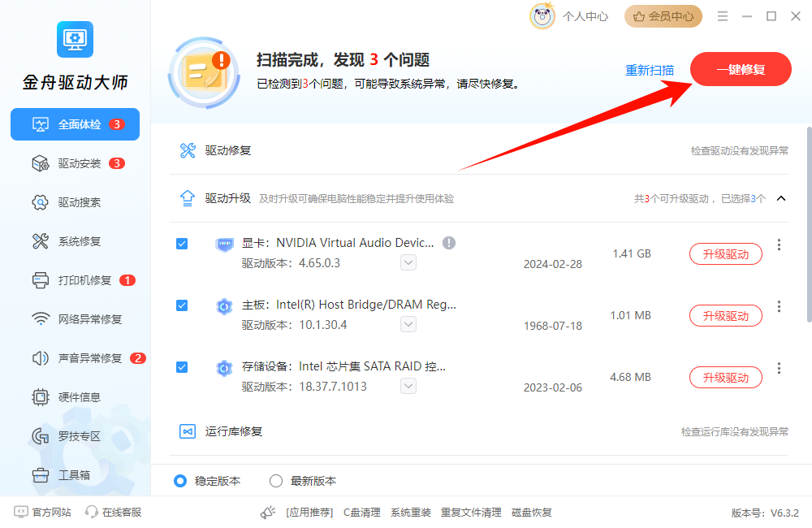This screenshot has height=528, width=812.
Task: Collapse the 驱动升级 section with chevron
Action: pyautogui.click(x=781, y=198)
